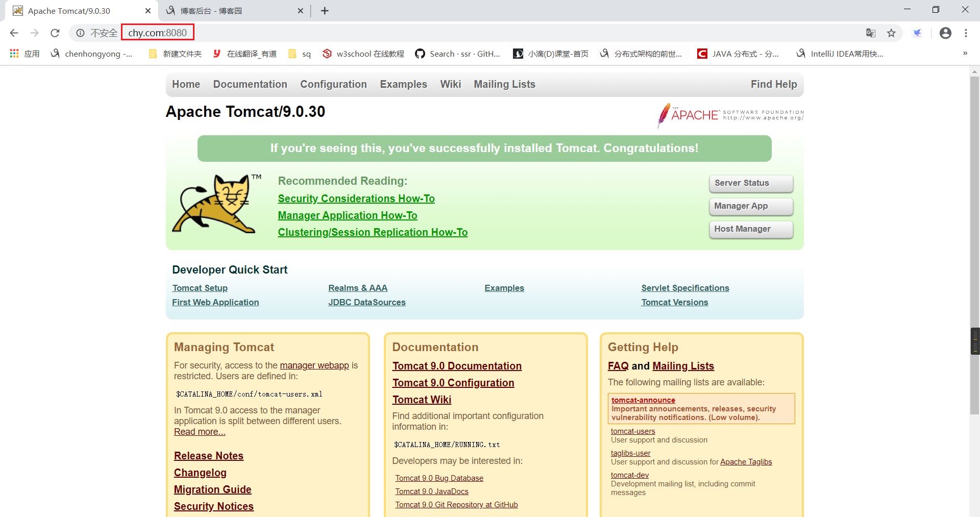Open IntelliJ IDEA常用快 bookmark
Viewport: 980px width, 517px height.
point(840,54)
